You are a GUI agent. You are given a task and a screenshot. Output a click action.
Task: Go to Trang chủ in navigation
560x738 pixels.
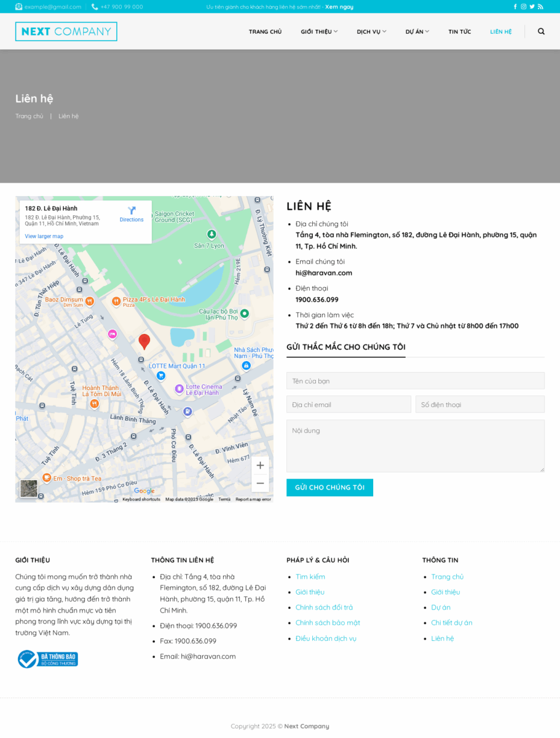tap(265, 31)
